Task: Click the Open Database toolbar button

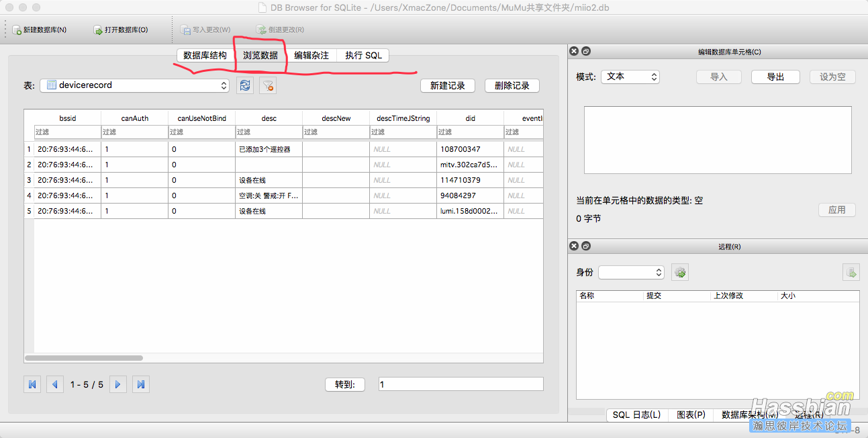Action: coord(121,30)
